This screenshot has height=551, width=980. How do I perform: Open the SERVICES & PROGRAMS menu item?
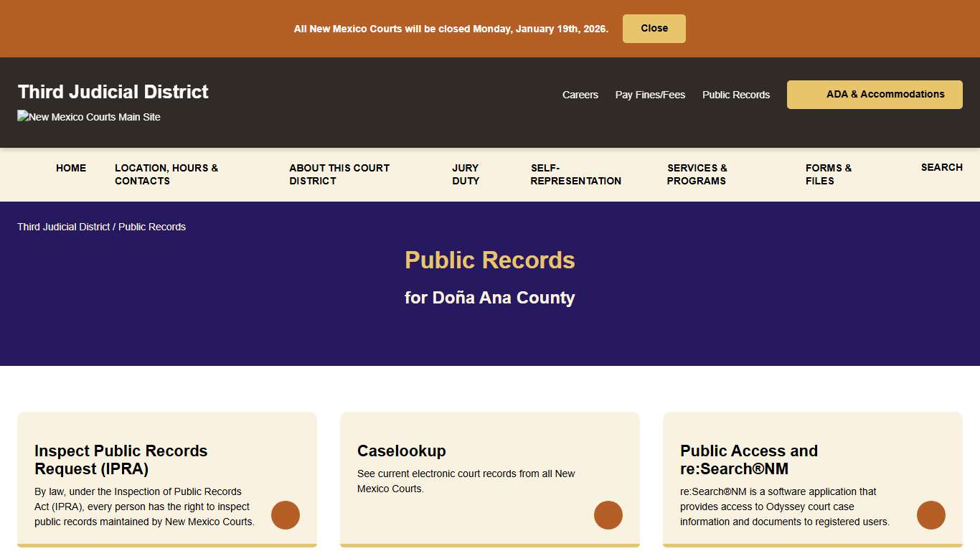click(x=697, y=174)
